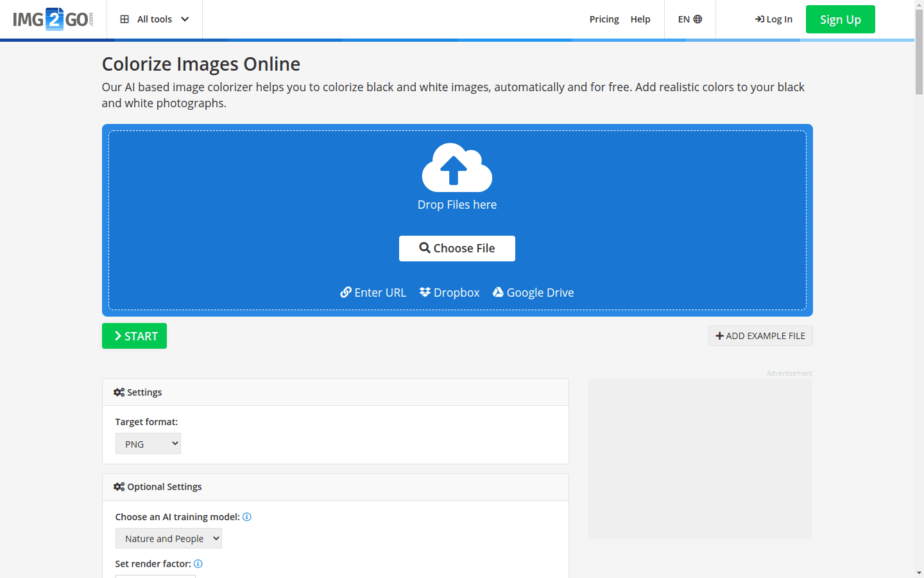
Task: Choose a file to upload
Action: click(457, 248)
